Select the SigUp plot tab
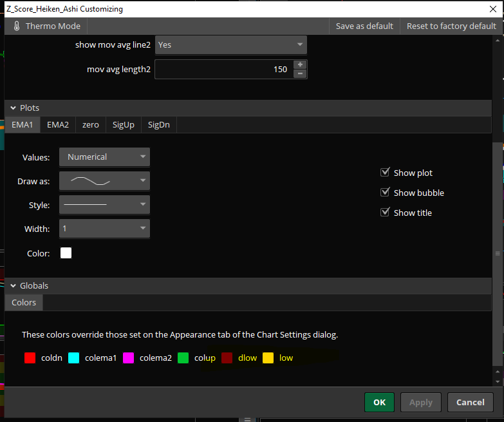 [x=123, y=125]
